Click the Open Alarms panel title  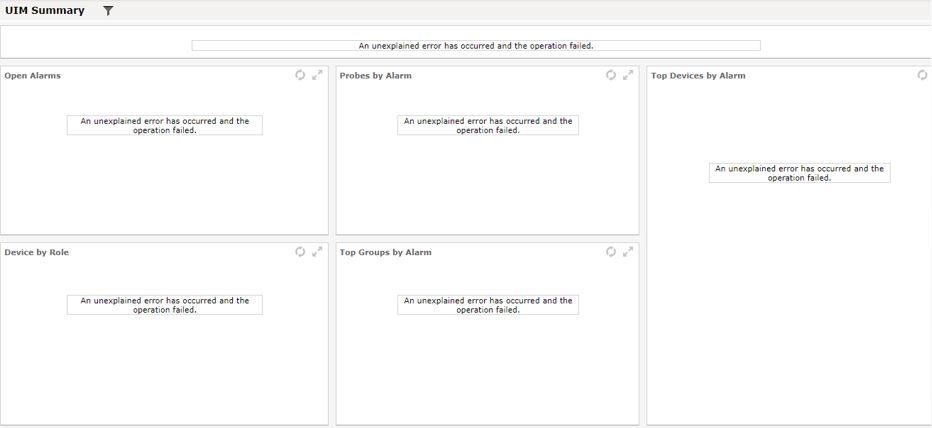[33, 75]
